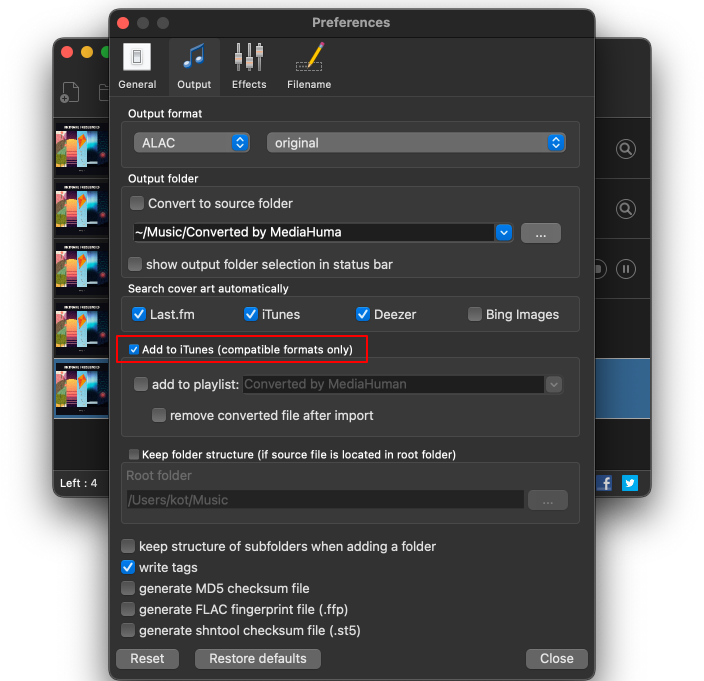704x681 pixels.
Task: Click the yellow minimize button of main window
Action: 87,53
